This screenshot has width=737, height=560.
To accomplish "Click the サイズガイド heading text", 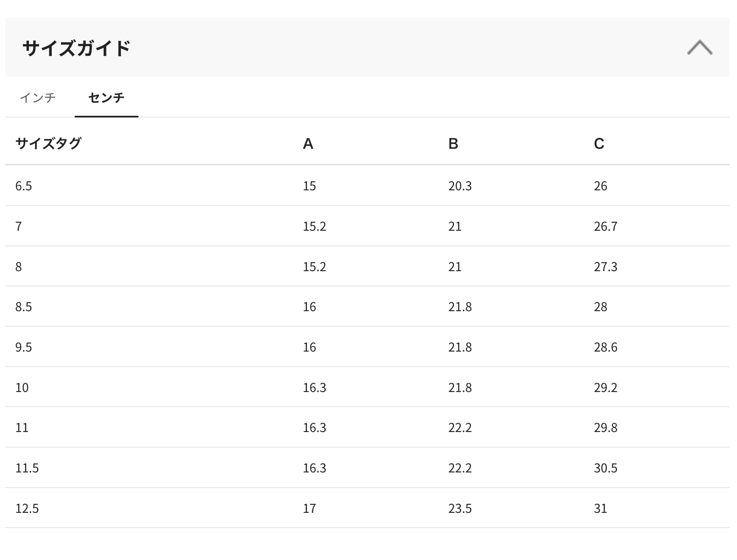I will tap(76, 48).
